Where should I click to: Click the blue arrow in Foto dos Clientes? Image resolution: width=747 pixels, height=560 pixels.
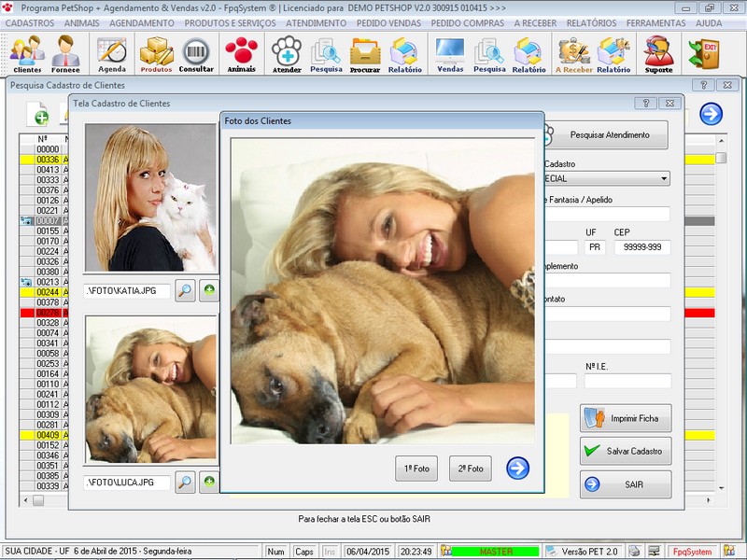tap(517, 469)
